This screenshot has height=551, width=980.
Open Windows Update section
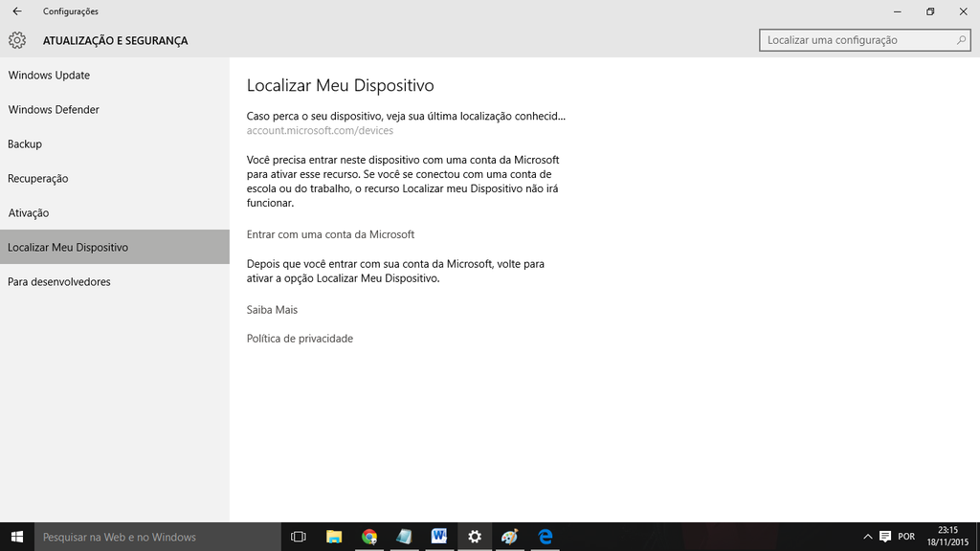115,75
